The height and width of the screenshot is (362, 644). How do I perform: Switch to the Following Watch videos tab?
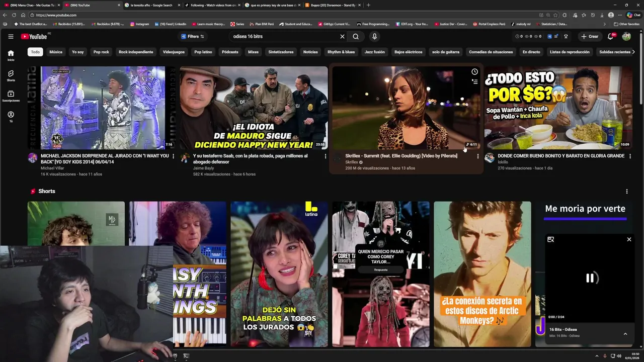[212, 5]
